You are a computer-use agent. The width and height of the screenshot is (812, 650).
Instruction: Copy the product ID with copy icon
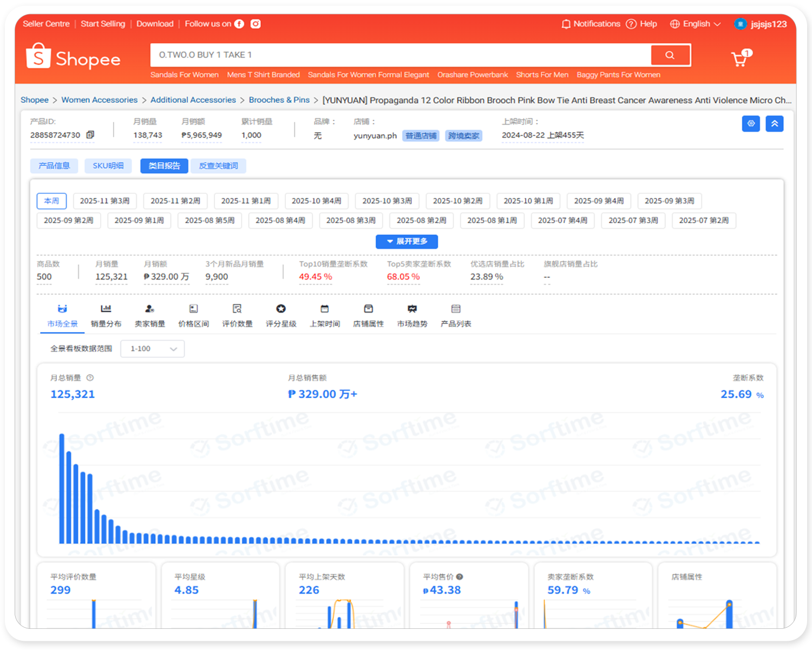tap(90, 135)
